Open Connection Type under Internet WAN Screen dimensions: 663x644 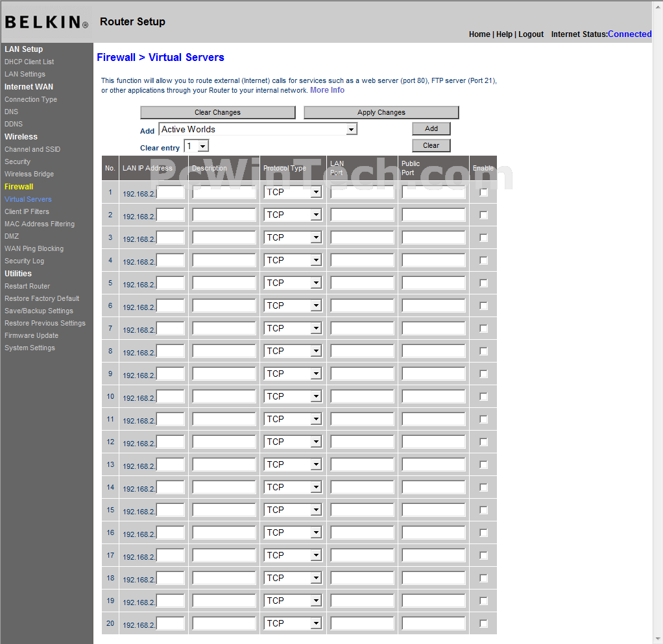pyautogui.click(x=31, y=99)
